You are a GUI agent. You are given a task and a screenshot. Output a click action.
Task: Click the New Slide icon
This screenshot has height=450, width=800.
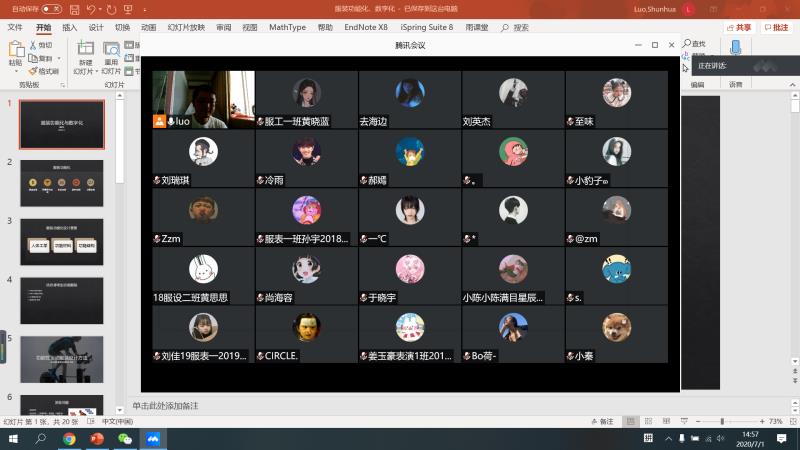pyautogui.click(x=85, y=51)
